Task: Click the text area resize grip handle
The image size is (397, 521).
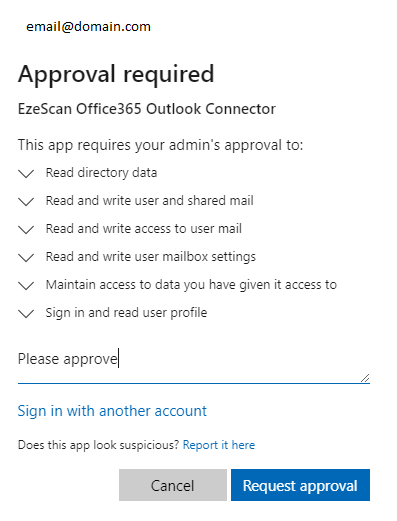Action: [x=365, y=378]
